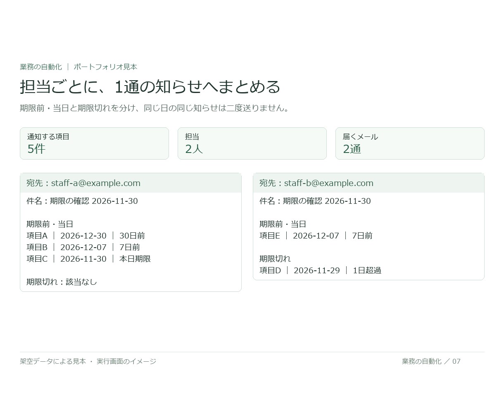
Task: Select the 担当 2人 summary card
Action: (x=252, y=143)
